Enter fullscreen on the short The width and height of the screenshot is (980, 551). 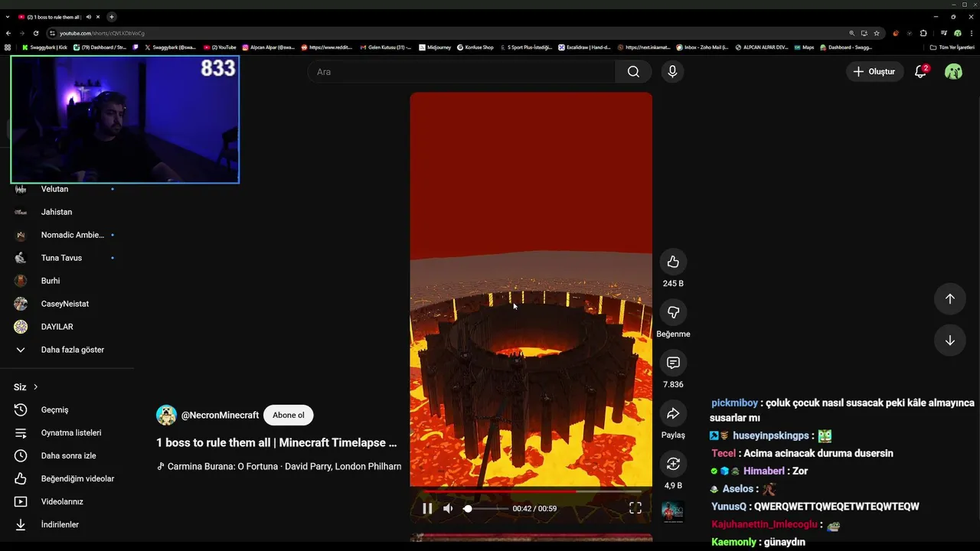point(635,508)
